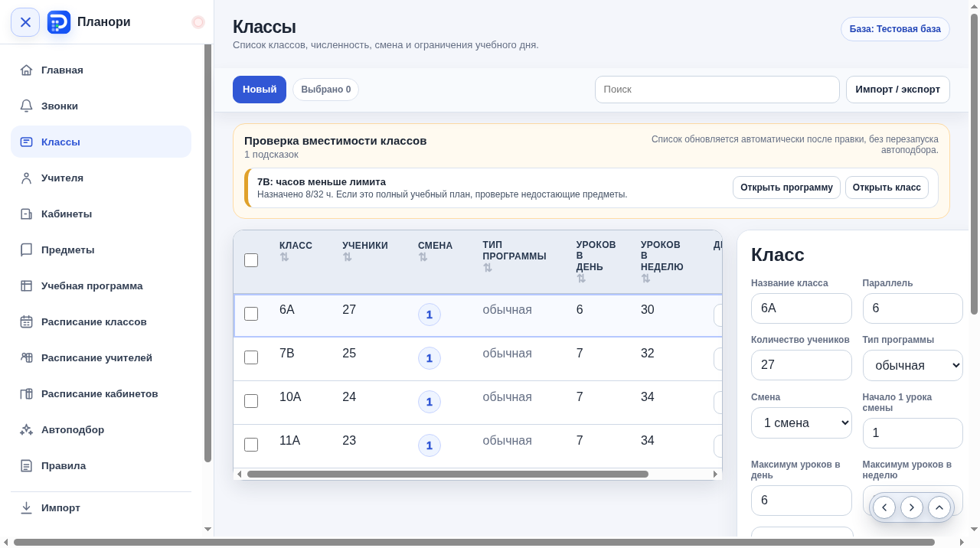Click the table's horizontal scrollbar thumb
This screenshot has height=548, width=980.
[x=448, y=475]
